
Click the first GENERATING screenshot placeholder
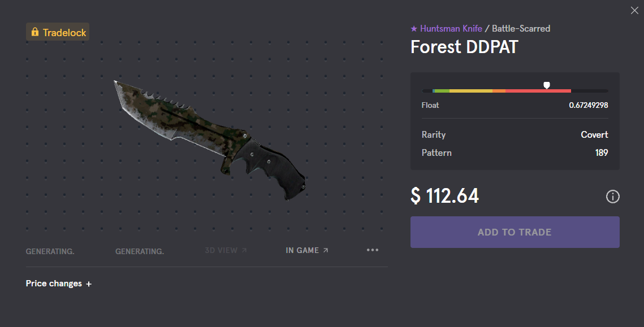[50, 251]
